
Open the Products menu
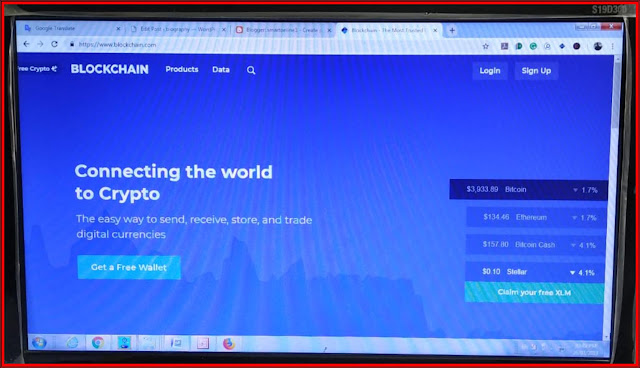click(x=182, y=69)
